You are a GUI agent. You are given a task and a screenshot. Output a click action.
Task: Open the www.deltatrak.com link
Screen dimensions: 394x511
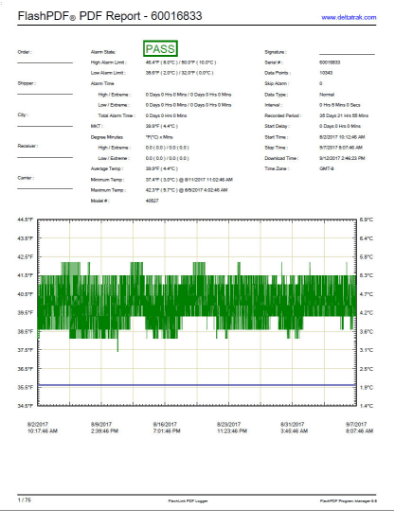[349, 17]
